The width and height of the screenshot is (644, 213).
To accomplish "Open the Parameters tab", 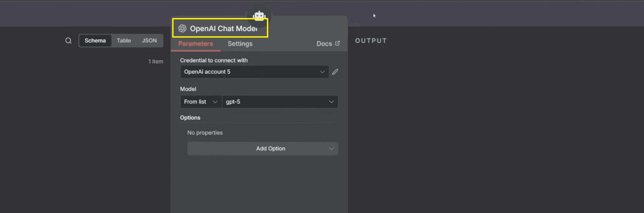I will pyautogui.click(x=195, y=44).
